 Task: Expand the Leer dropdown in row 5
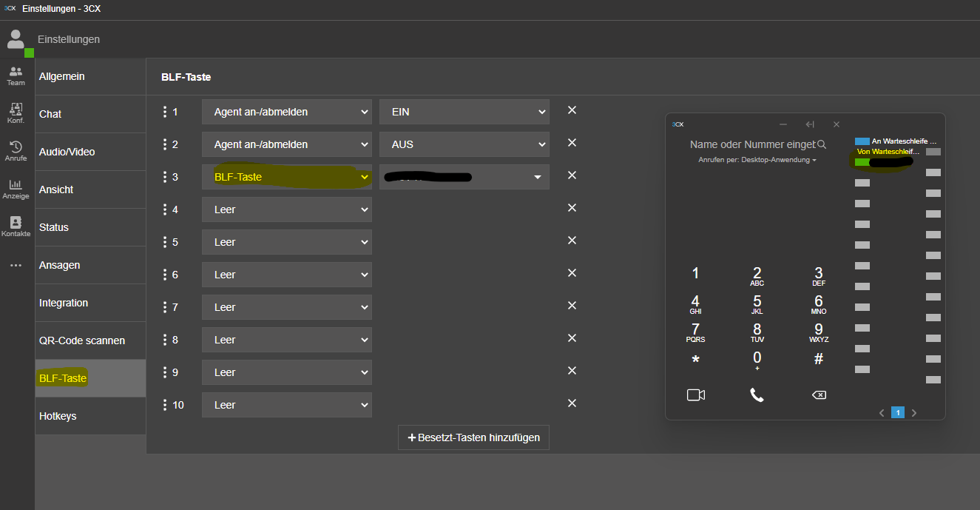coord(287,242)
